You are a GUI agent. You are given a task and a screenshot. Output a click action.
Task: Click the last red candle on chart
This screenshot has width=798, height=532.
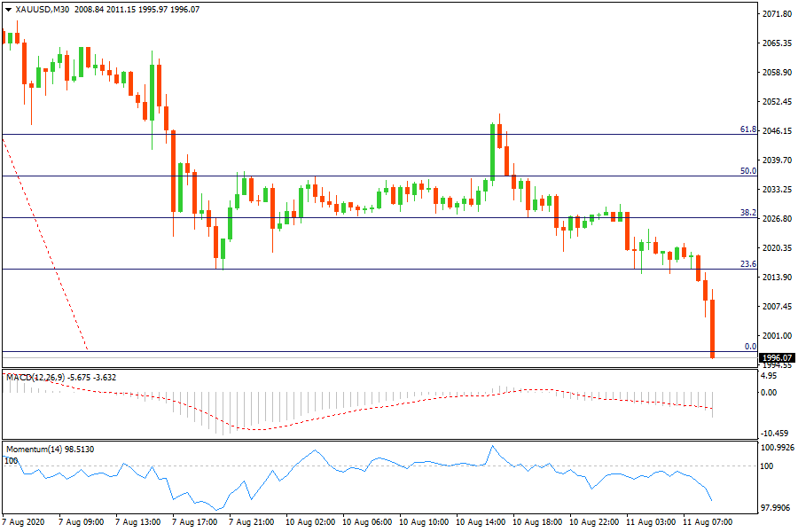click(713, 328)
